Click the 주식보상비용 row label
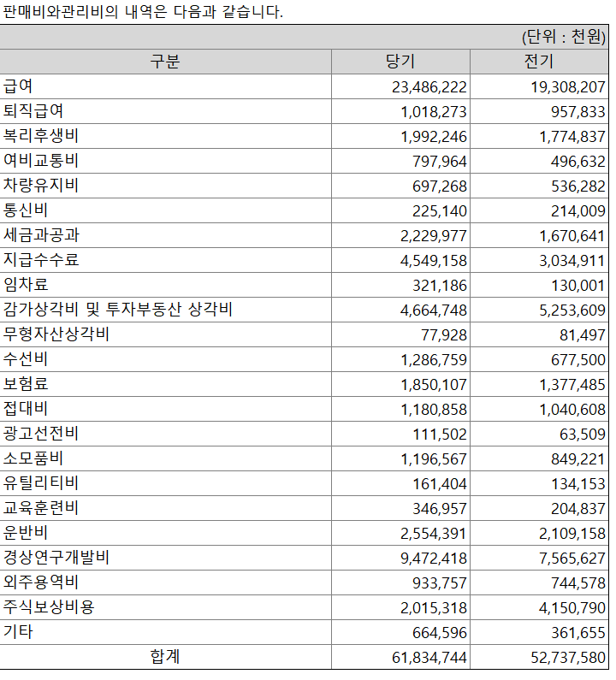Image resolution: width=616 pixels, height=680 pixels. pos(49,606)
